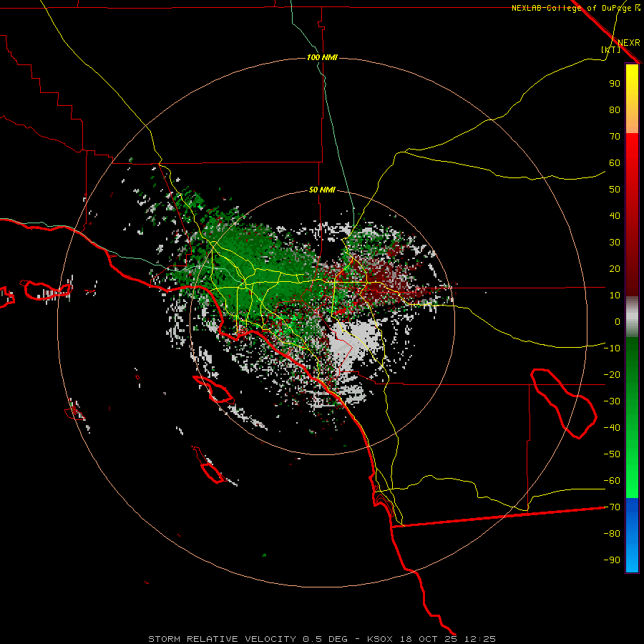
Task: Click the NEXLAB-College of DuPage credit text
Action: pyautogui.click(x=571, y=8)
